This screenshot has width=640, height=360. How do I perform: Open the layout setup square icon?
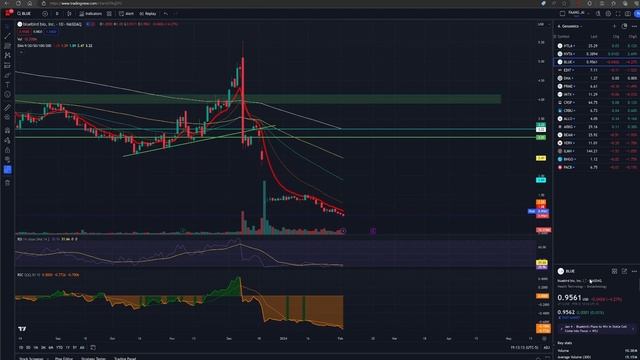click(562, 13)
